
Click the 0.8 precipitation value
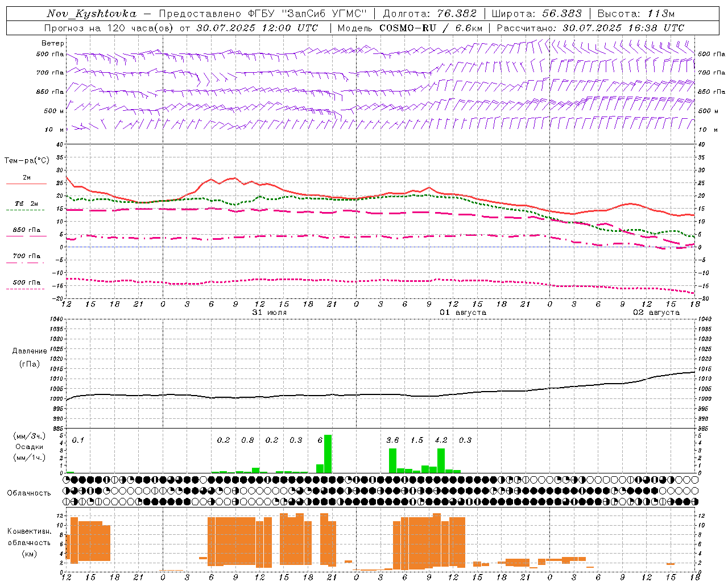(x=247, y=440)
